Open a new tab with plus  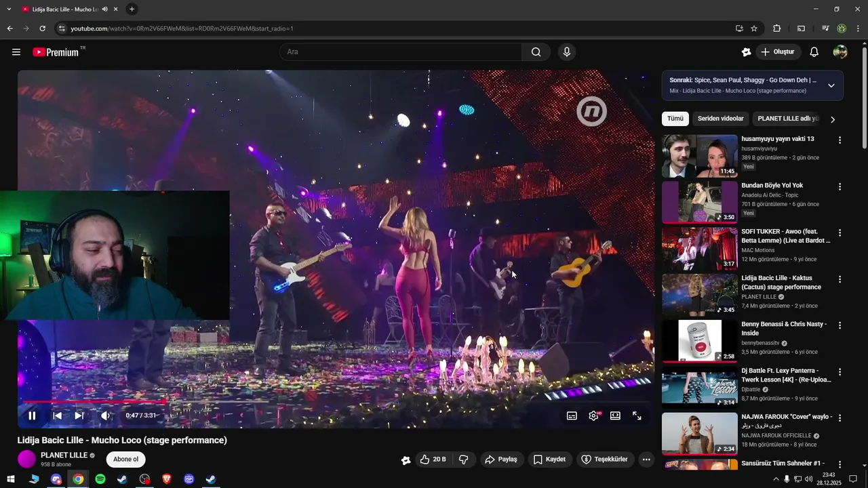coord(132,9)
